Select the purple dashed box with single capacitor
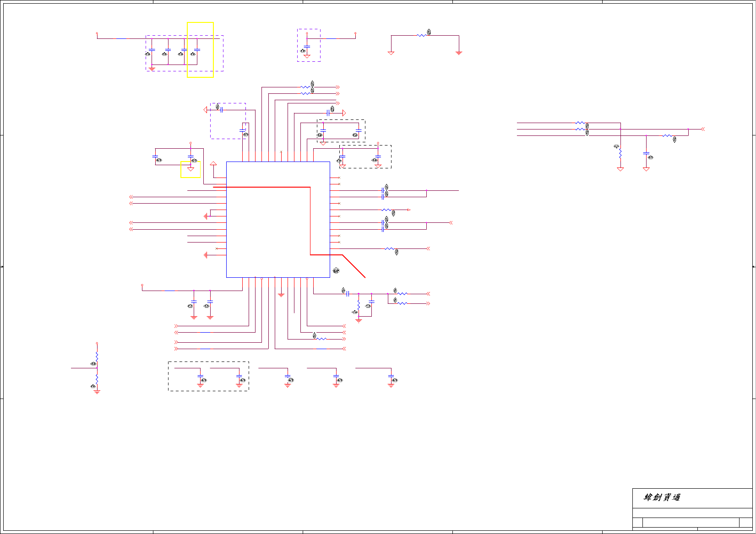This screenshot has height=534, width=756. tap(309, 45)
